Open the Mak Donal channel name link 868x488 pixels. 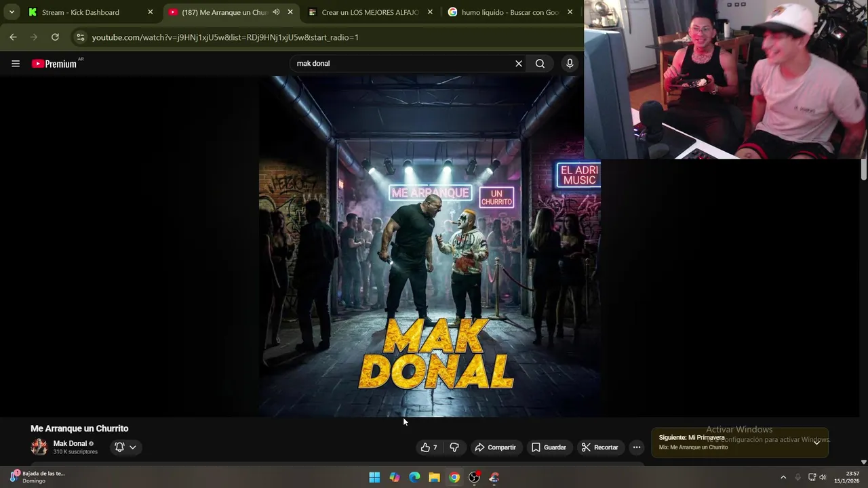70,444
